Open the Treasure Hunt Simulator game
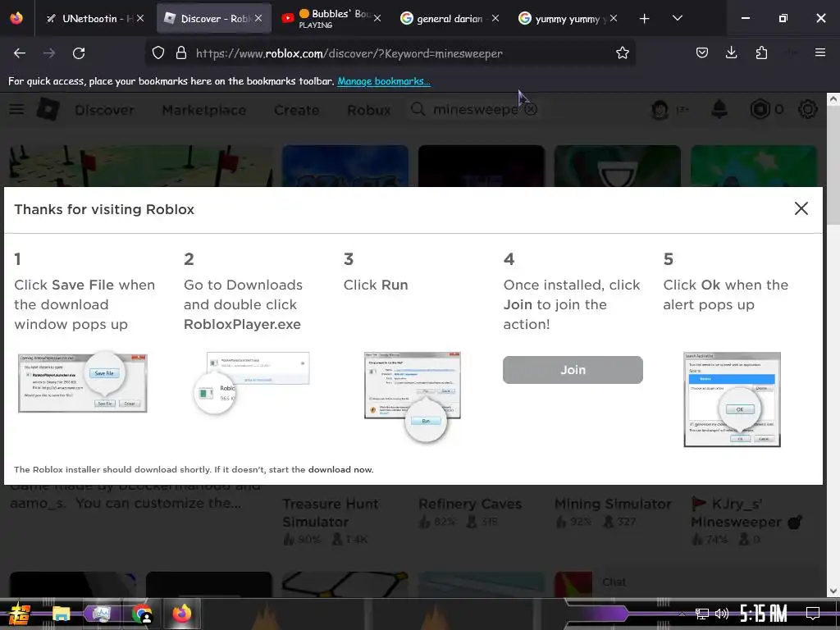This screenshot has width=840, height=630. coord(331,513)
